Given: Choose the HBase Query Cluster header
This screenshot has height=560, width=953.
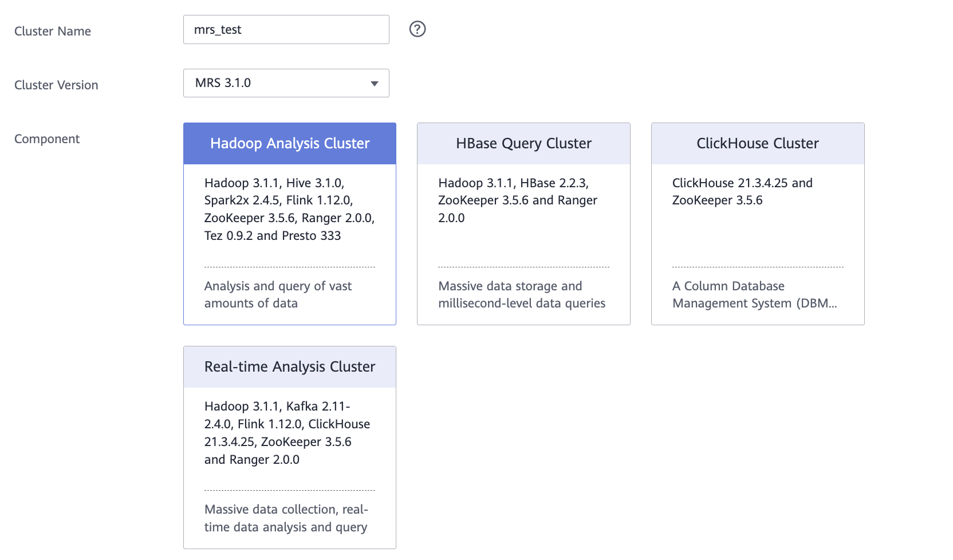Looking at the screenshot, I should coord(523,144).
